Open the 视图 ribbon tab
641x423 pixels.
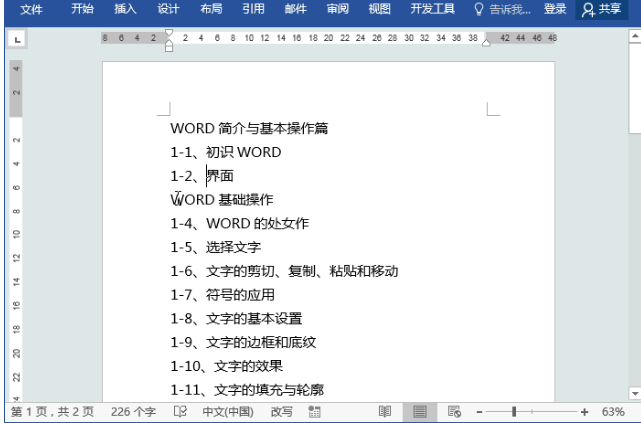click(379, 9)
